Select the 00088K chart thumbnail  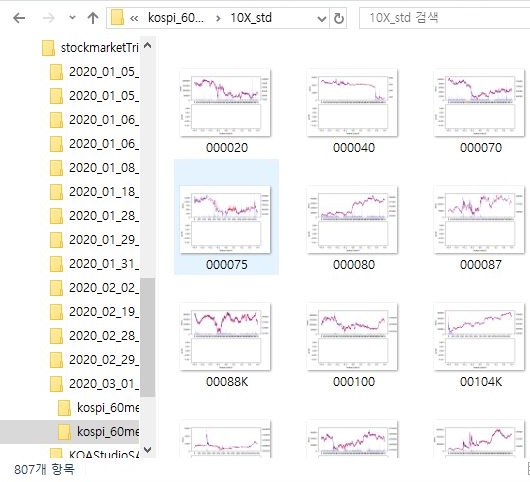point(225,337)
